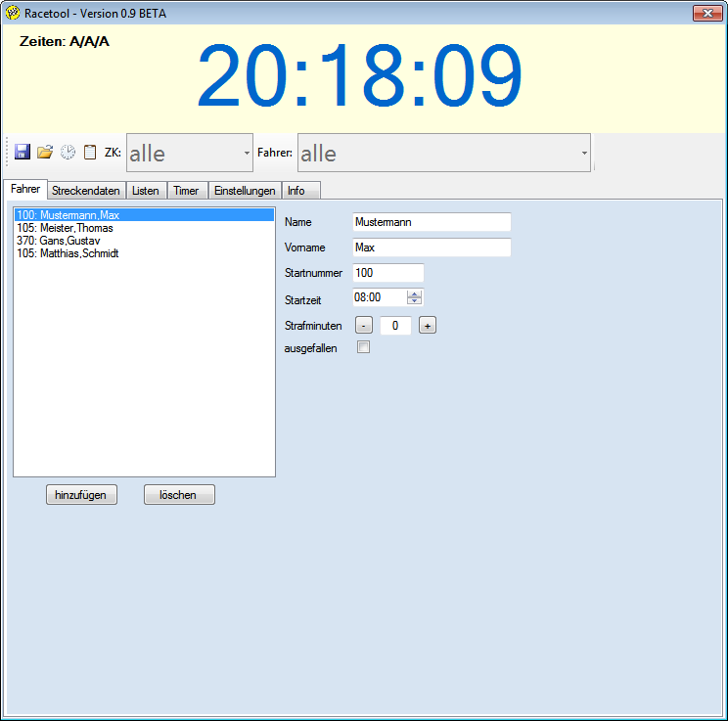Click the Vorname input field
The height and width of the screenshot is (721, 728).
(x=432, y=248)
